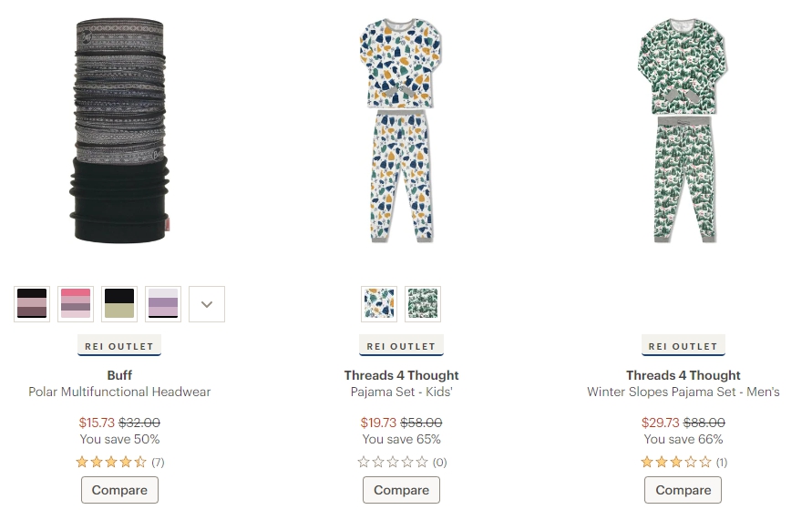View Kids' pajama set empty star rating
This screenshot has height=530, width=812.
pos(402,462)
